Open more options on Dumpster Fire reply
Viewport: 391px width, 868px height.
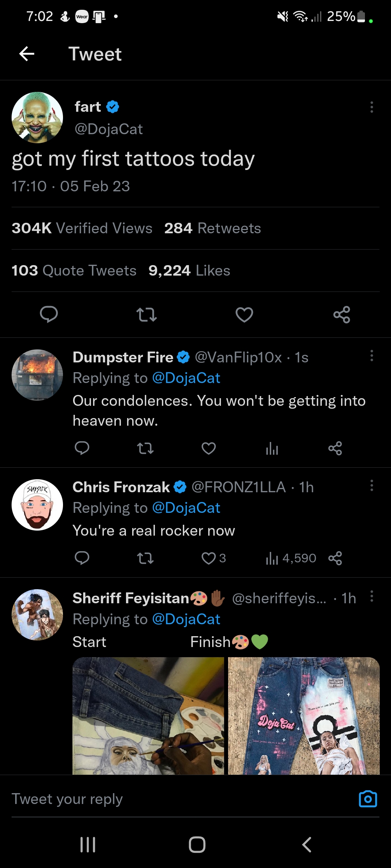click(x=371, y=356)
